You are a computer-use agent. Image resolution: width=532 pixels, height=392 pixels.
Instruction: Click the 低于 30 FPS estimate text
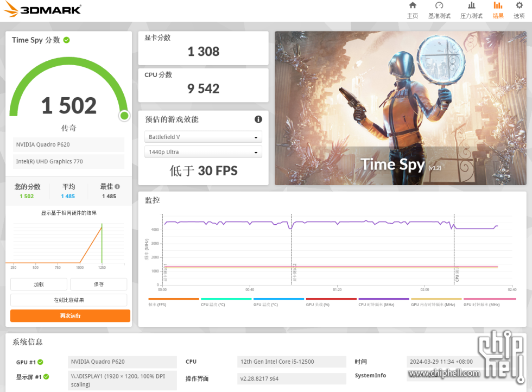203,170
